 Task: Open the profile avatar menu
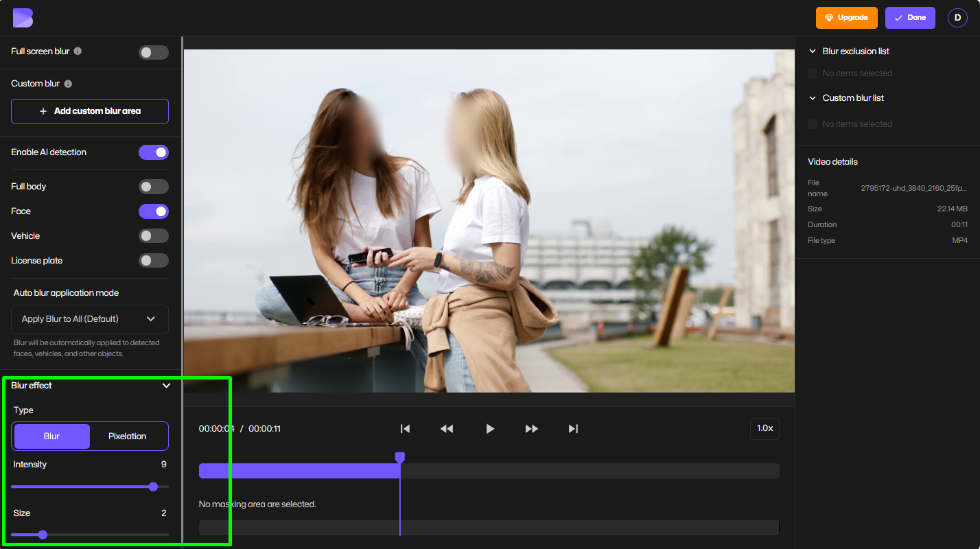pyautogui.click(x=957, y=17)
